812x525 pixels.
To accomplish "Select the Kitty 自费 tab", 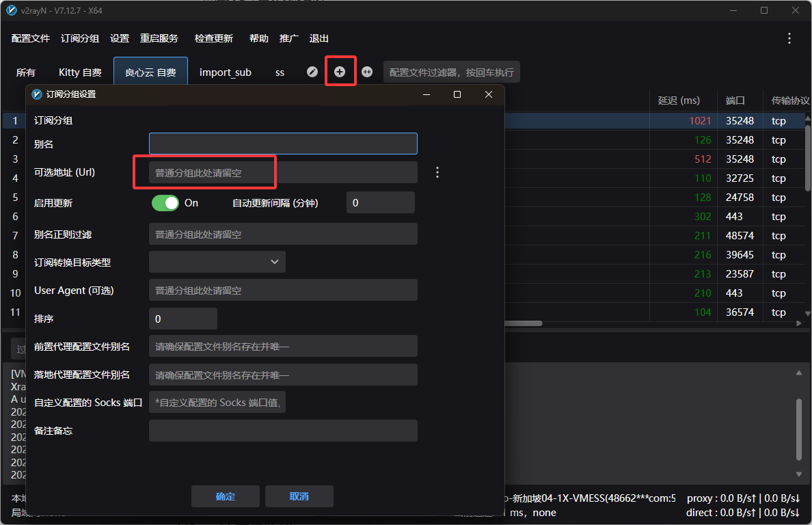I will (x=80, y=72).
